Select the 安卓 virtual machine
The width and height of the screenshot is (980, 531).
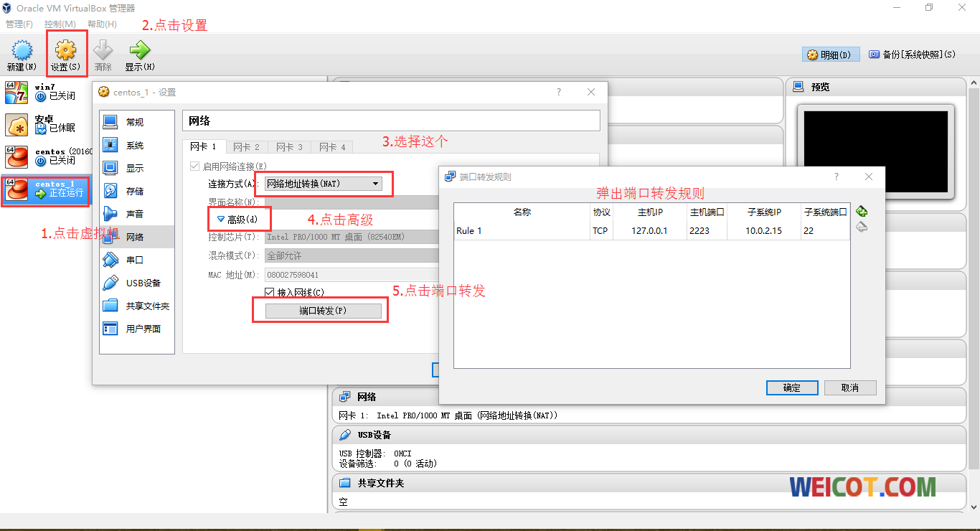click(x=46, y=123)
